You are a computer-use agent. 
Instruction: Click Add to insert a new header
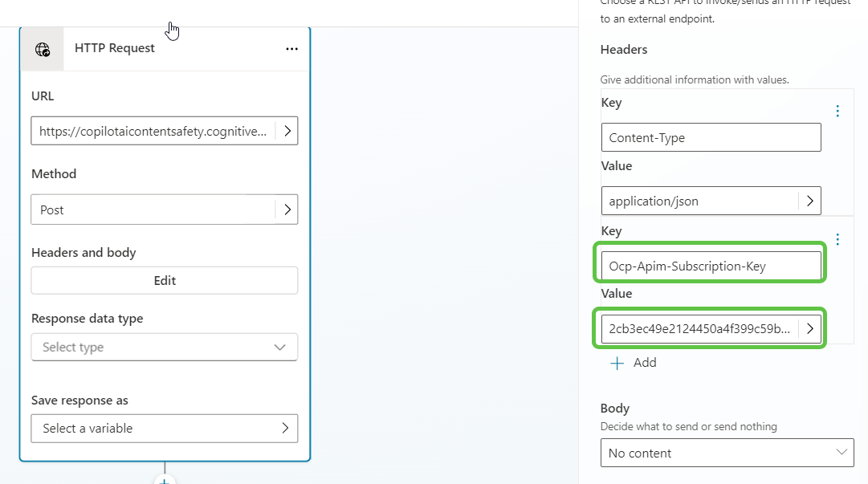[x=644, y=363]
